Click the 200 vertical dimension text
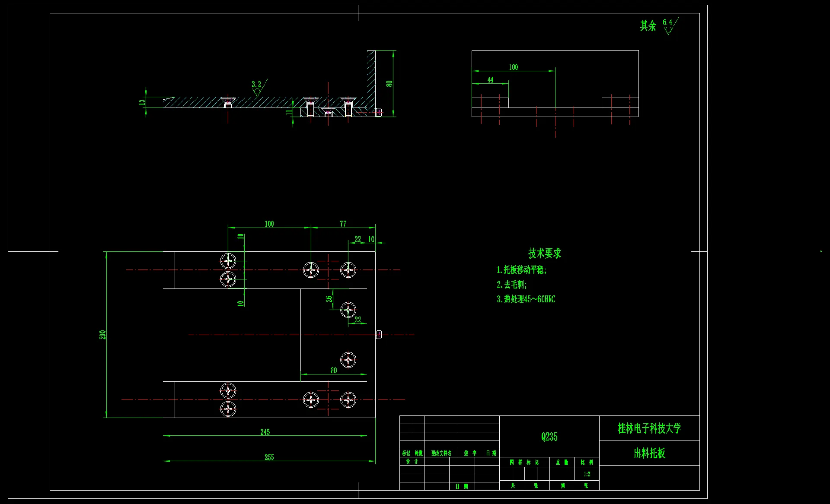This screenshot has width=830, height=504. (x=102, y=335)
